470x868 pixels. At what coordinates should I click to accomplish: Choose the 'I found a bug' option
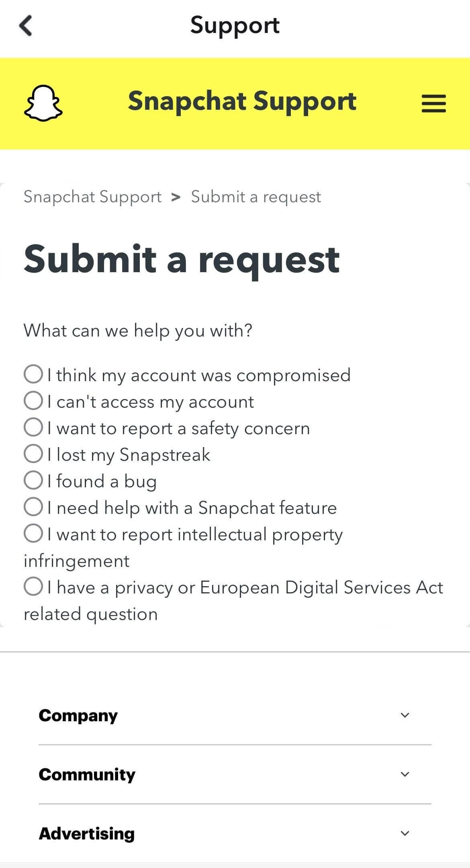click(33, 480)
